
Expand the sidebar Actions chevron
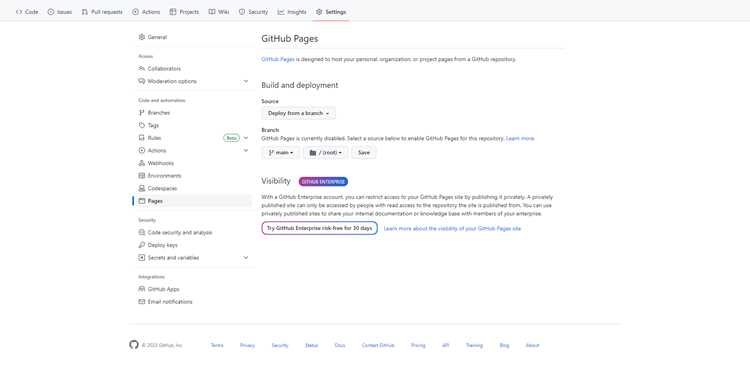tap(246, 150)
